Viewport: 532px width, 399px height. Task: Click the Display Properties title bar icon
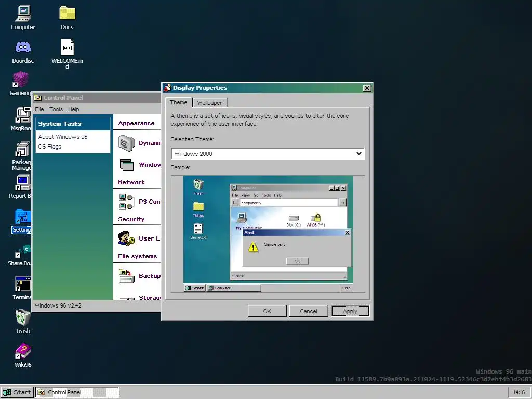(167, 88)
